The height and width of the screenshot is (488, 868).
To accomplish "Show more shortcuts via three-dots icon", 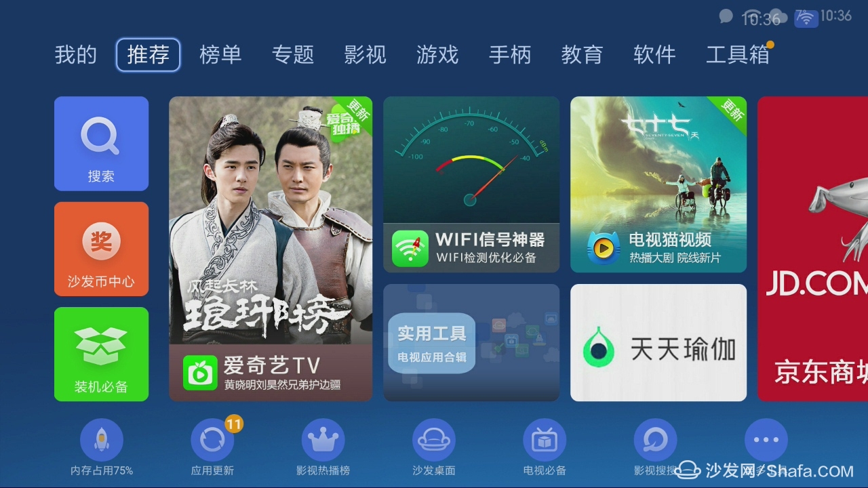I will [x=766, y=440].
